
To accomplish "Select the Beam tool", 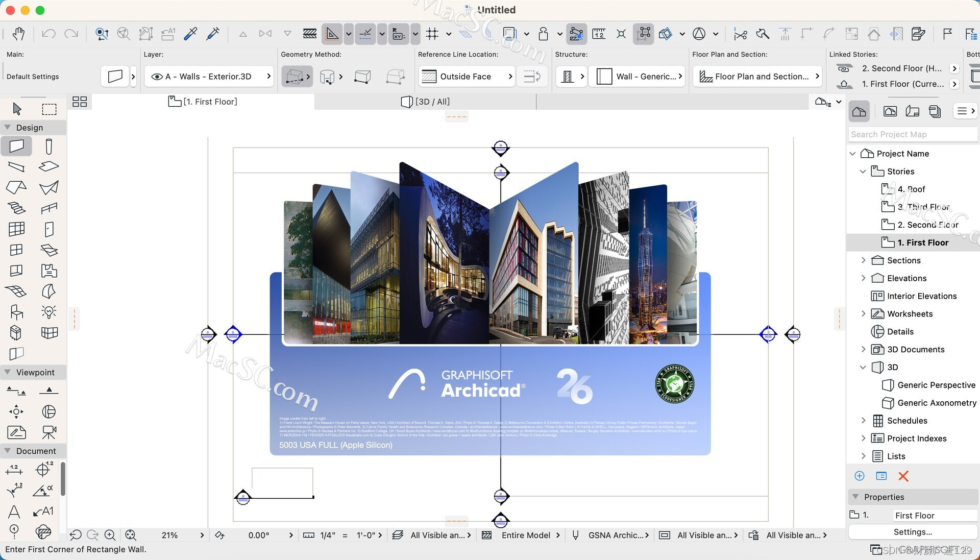I will click(16, 166).
